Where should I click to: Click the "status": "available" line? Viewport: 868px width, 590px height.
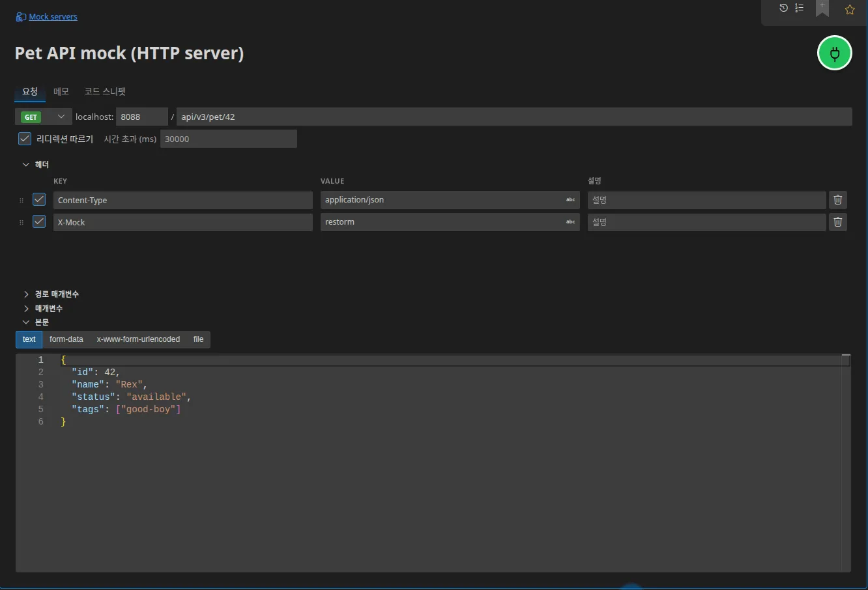click(131, 397)
